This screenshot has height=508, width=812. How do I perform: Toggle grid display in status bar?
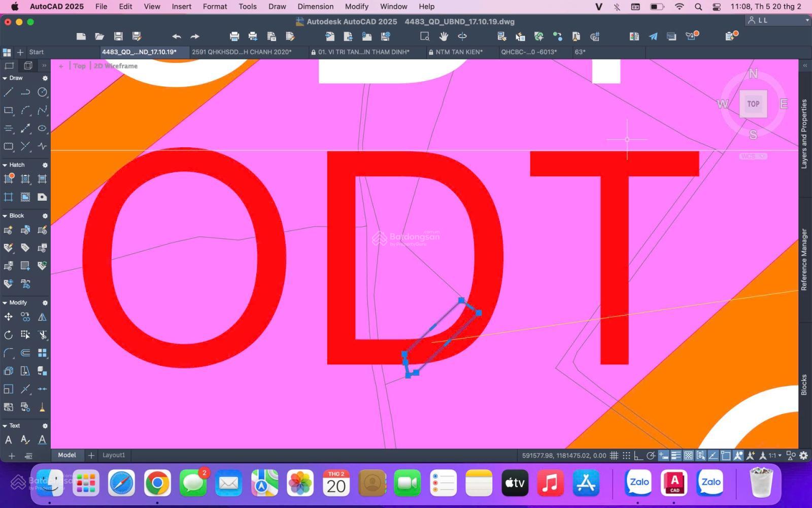[x=614, y=456]
